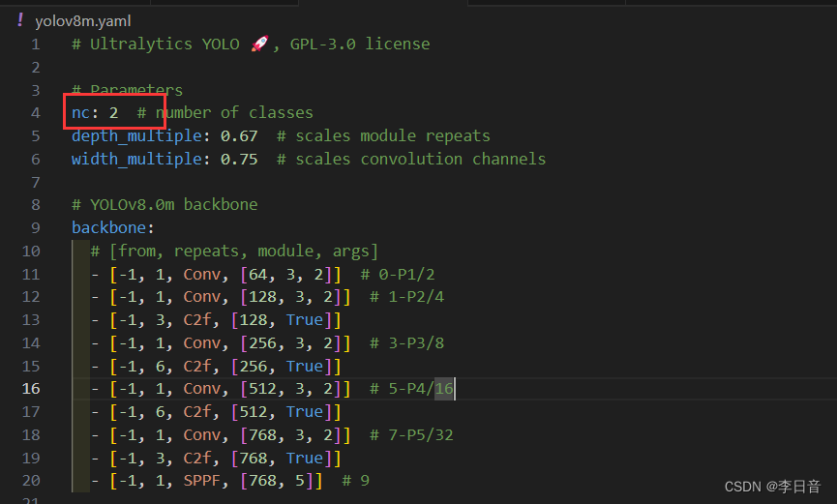Click the '# 9' comment on line 20
This screenshot has height=504, width=837.
(355, 481)
